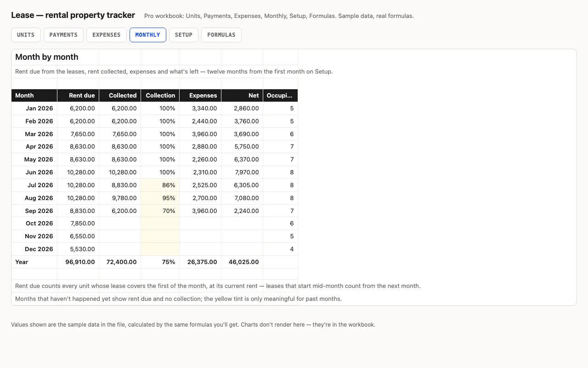Select the "Mar 2026" month cell

(x=34, y=134)
